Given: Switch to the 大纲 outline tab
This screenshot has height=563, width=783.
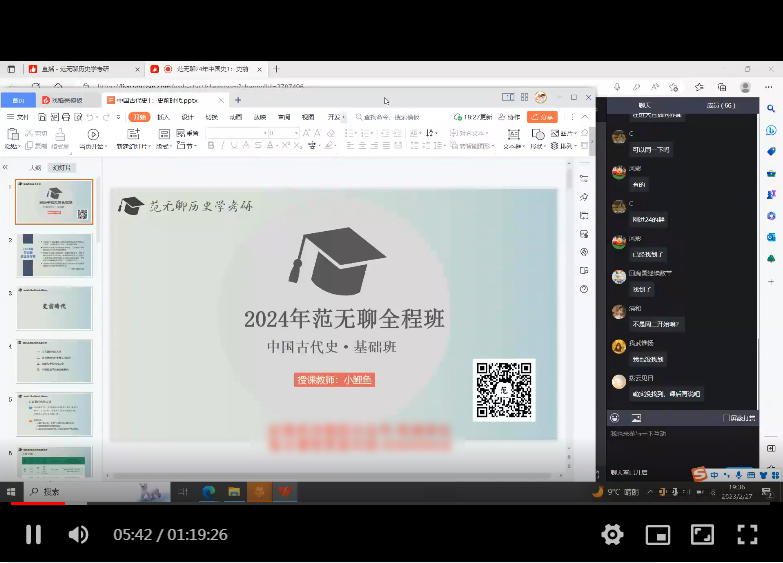Looking at the screenshot, I should pyautogui.click(x=35, y=167).
